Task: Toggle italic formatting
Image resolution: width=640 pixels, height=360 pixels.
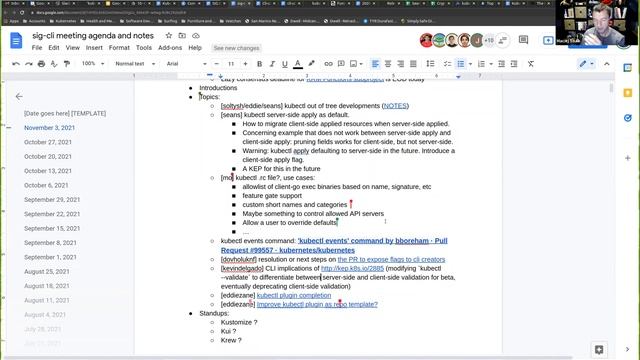Action: coord(272,64)
